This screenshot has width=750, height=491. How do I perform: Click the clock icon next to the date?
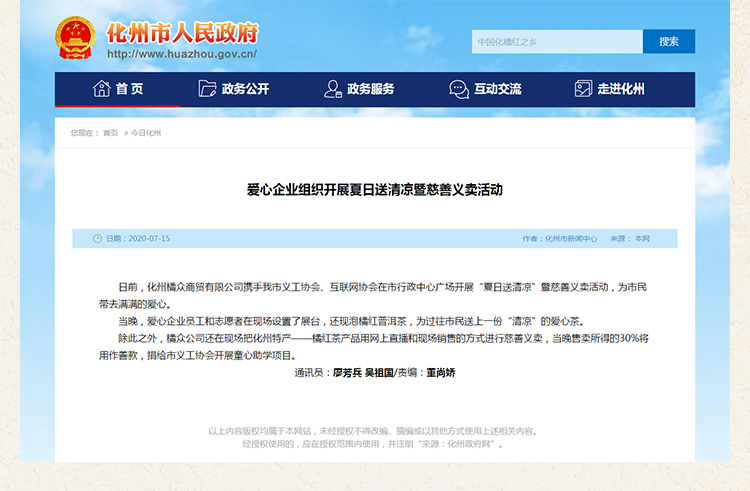tap(97, 239)
